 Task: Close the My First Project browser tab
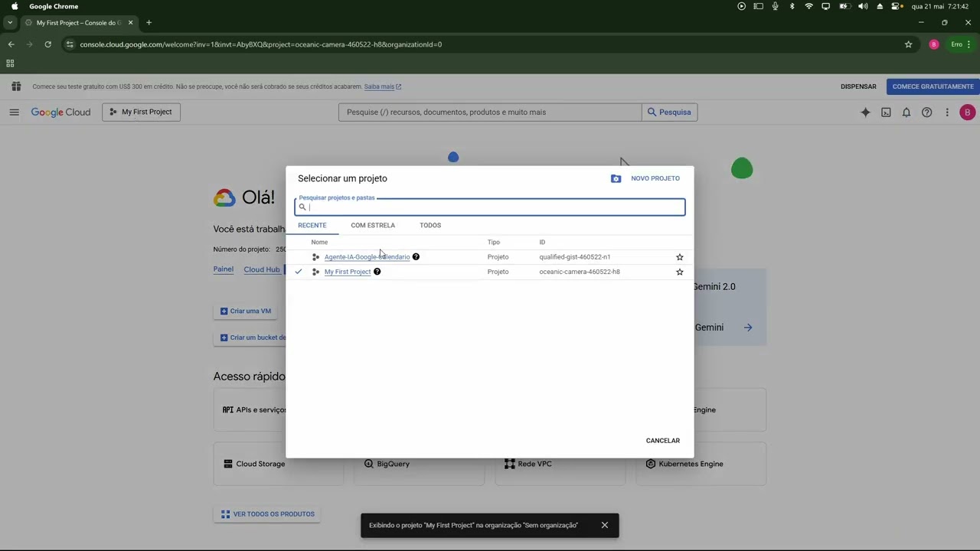coord(130,23)
